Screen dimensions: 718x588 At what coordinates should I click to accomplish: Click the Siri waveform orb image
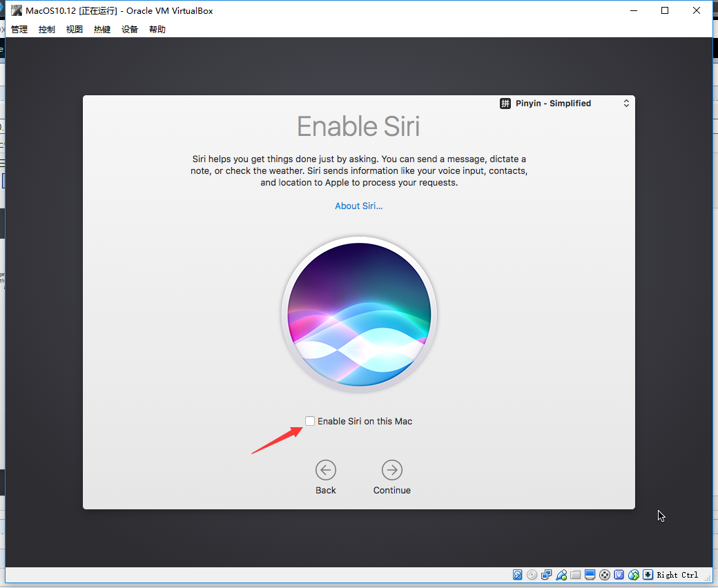[x=359, y=315]
